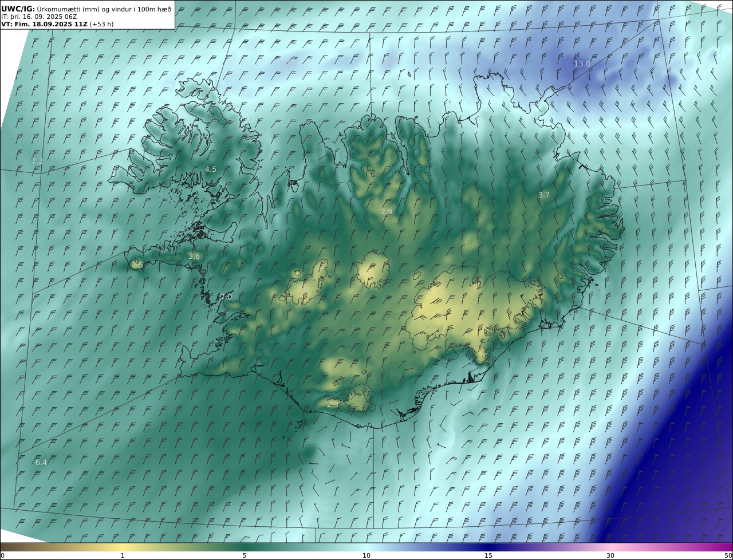Viewport: 733px width, 560px height.
Task: Click the 2.9 value in North Iceland
Action: (387, 212)
